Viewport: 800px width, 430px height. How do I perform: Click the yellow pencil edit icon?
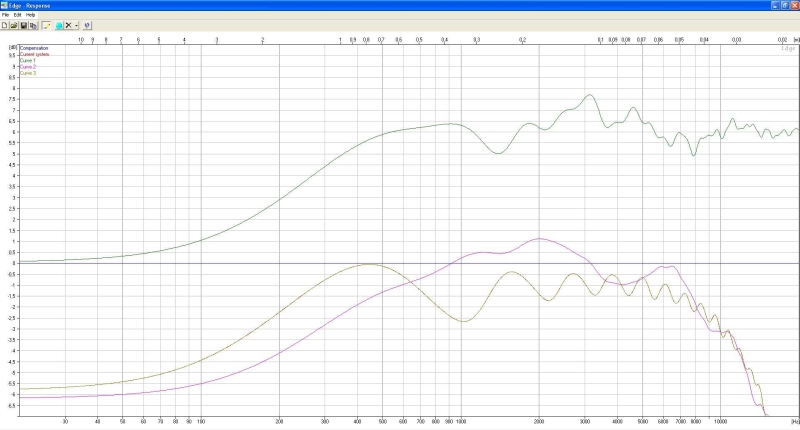pos(47,25)
